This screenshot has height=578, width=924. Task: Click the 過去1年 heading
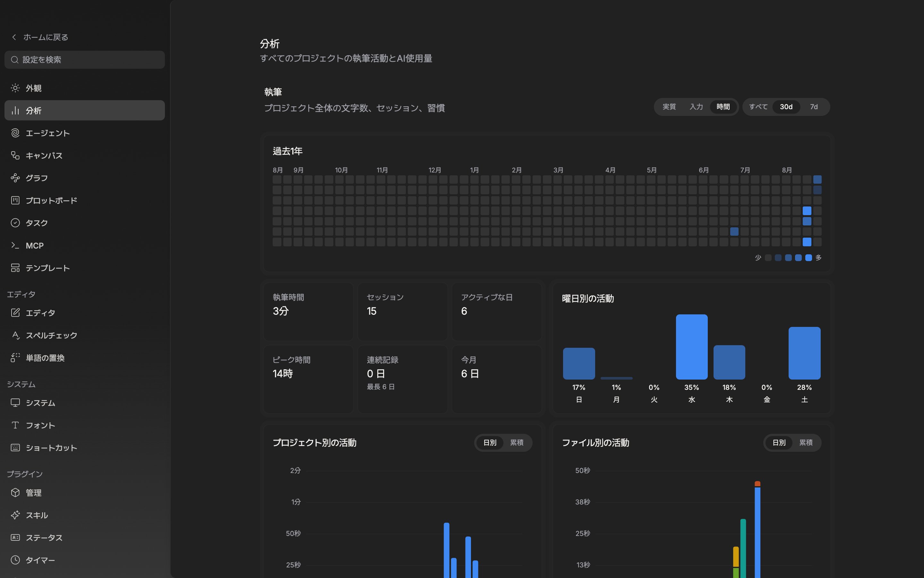(287, 151)
